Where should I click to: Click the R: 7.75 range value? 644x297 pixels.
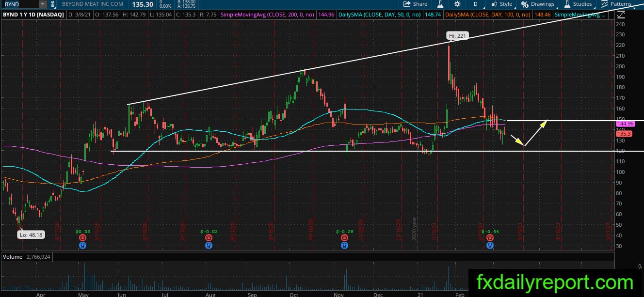[x=208, y=15]
